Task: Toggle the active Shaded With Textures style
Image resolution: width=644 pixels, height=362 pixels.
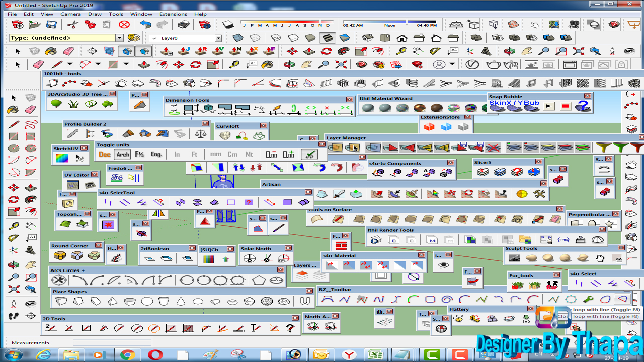Action: 327,38
